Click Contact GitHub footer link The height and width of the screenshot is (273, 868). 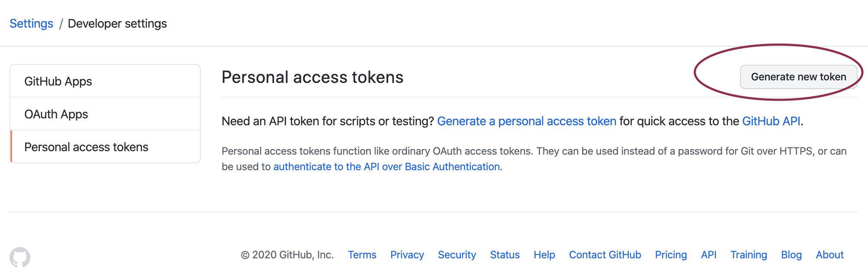pos(604,255)
